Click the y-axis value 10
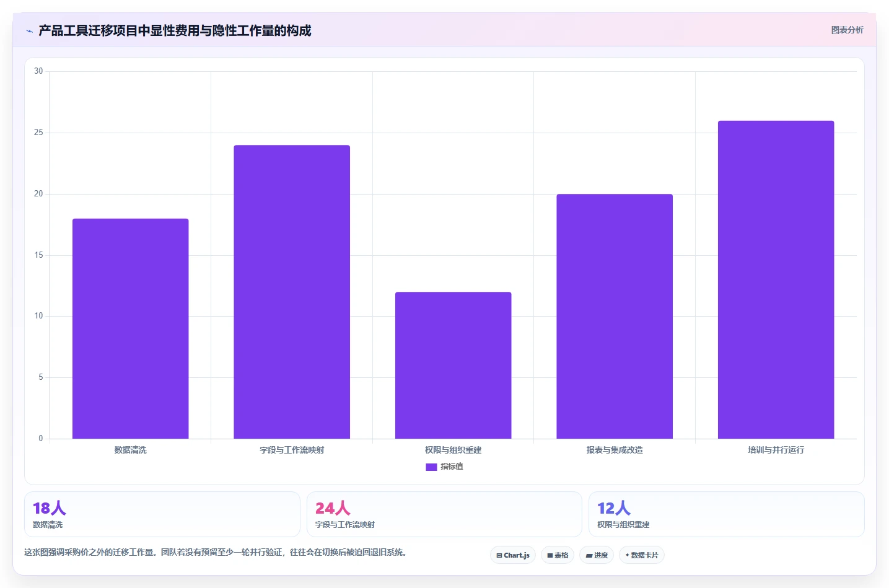Screen dimensions: 889x588 (x=38, y=316)
